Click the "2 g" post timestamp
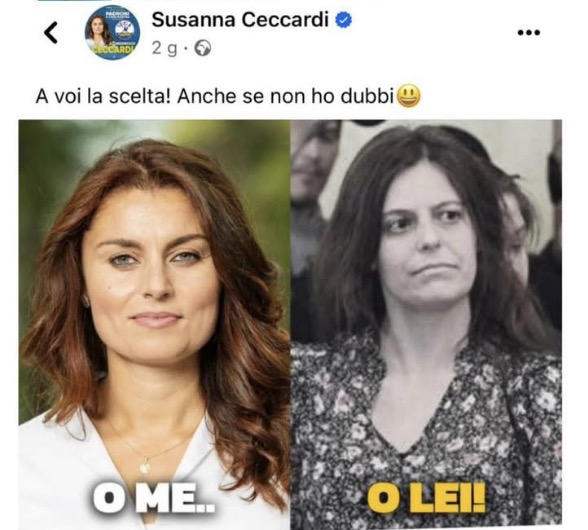588x530 pixels. (x=164, y=49)
